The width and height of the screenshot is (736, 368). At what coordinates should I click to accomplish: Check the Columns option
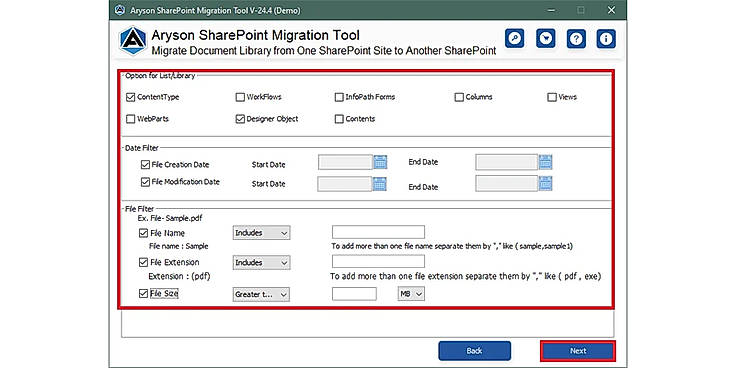[459, 97]
